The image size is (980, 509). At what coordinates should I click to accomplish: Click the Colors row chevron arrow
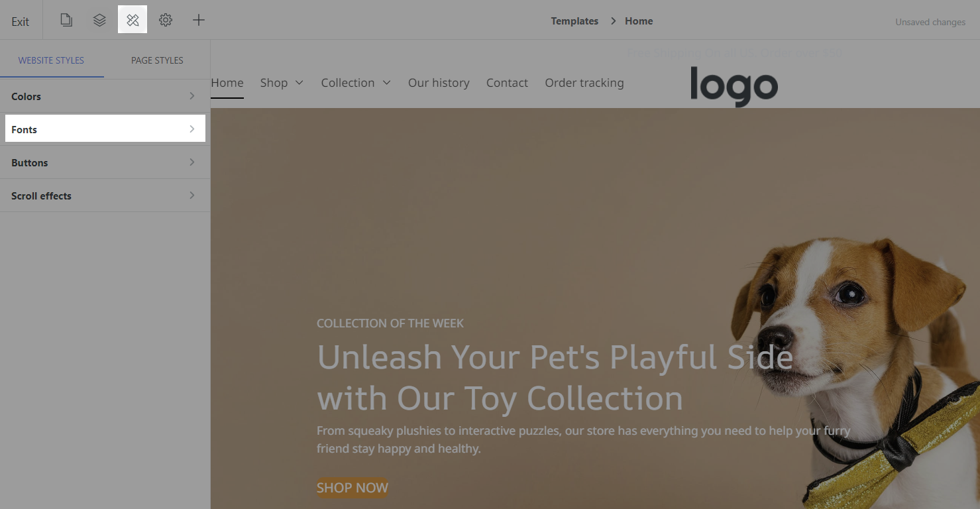pyautogui.click(x=192, y=96)
